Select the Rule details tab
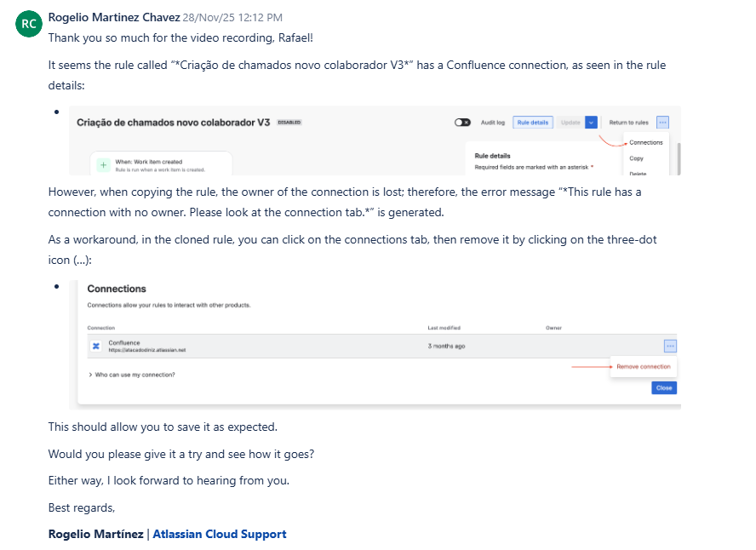Image resolution: width=756 pixels, height=550 pixels. point(533,122)
